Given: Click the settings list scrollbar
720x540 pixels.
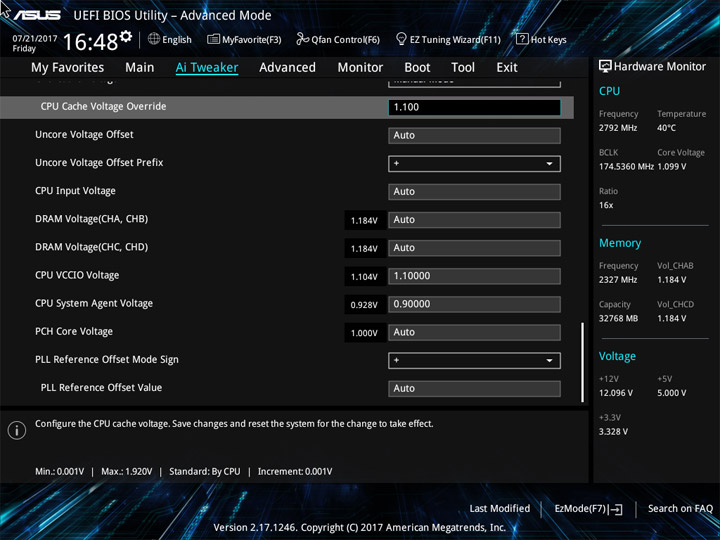Looking at the screenshot, I should click(x=583, y=362).
